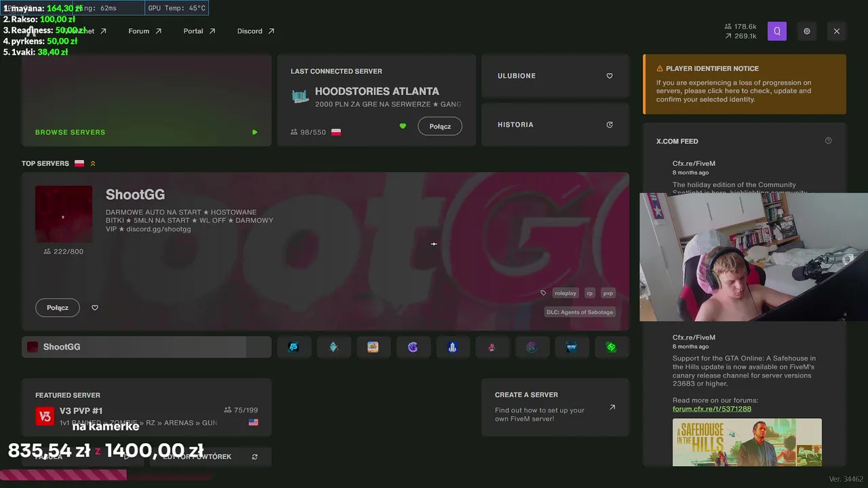868x488 pixels.
Task: Select the orange landscape server icon
Action: [x=373, y=347]
